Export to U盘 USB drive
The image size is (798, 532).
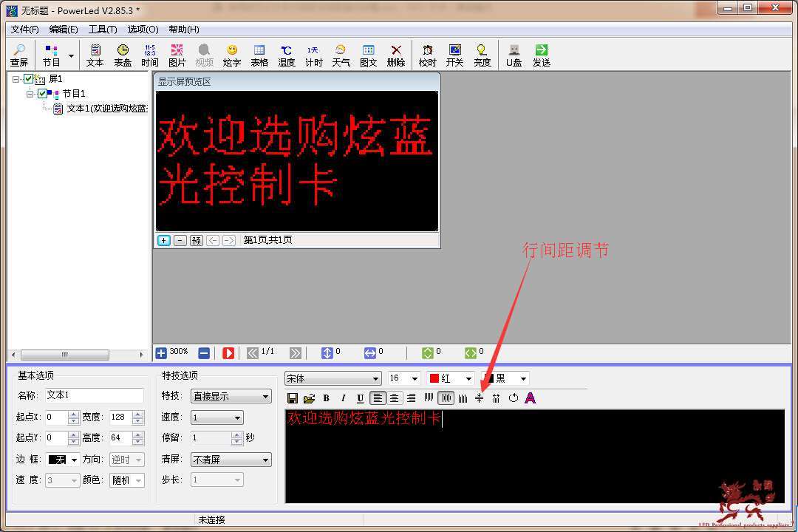pyautogui.click(x=514, y=55)
